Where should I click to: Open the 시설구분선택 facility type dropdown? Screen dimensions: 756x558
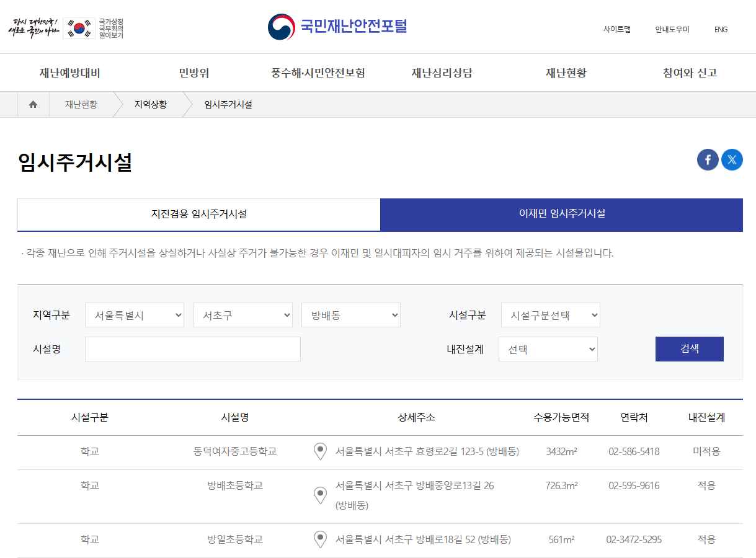click(550, 315)
